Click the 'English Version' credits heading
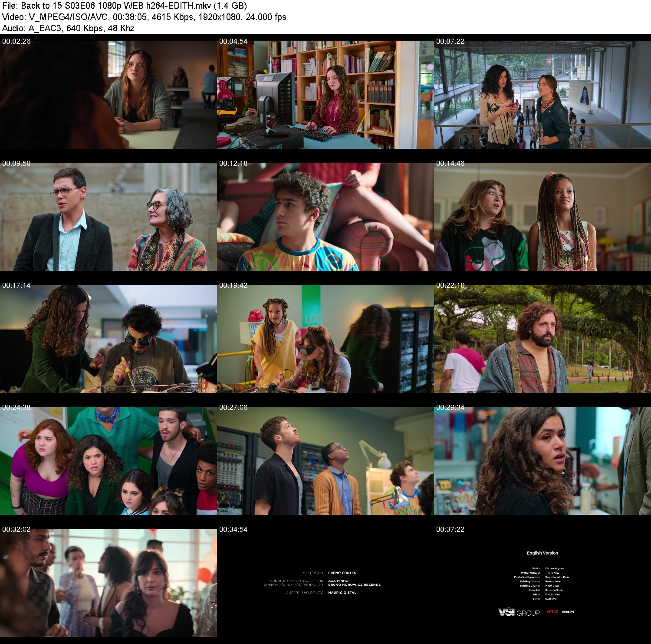The image size is (651, 644). (542, 553)
